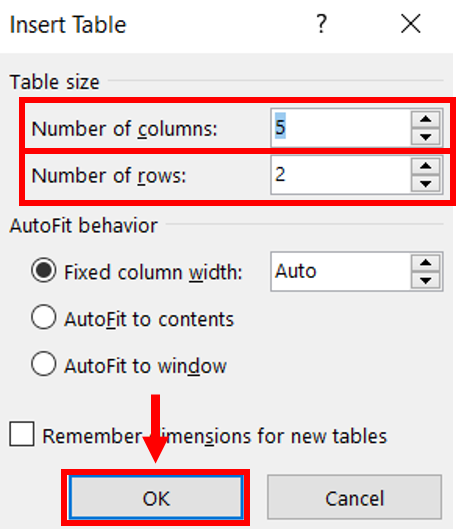The width and height of the screenshot is (456, 529).
Task: Open the dialog help question mark
Action: (x=321, y=24)
